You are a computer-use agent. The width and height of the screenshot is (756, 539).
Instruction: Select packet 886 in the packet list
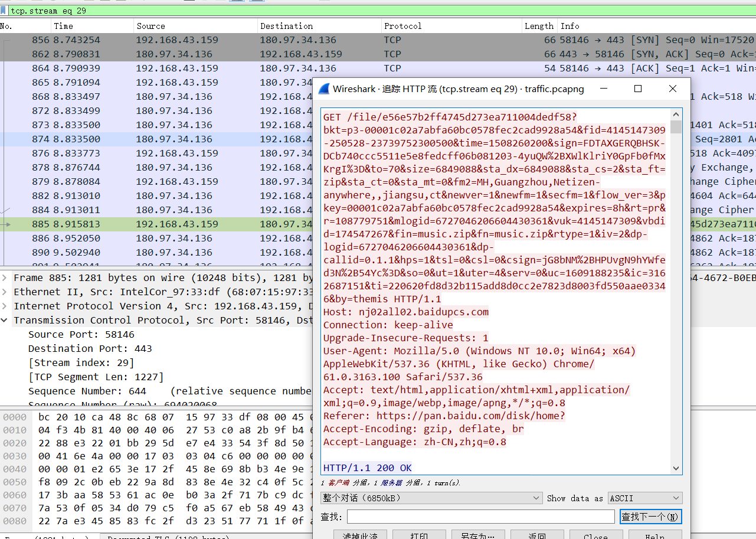[156, 239]
